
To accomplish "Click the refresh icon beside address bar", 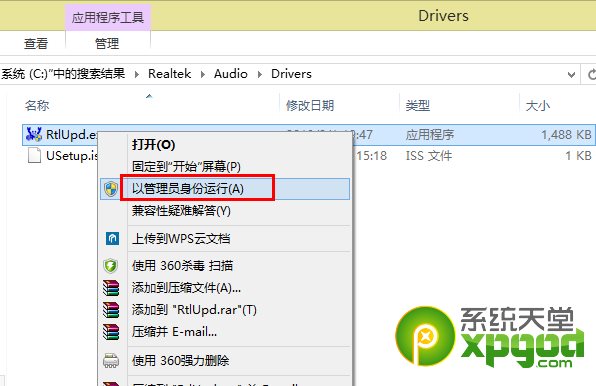I will pos(591,74).
